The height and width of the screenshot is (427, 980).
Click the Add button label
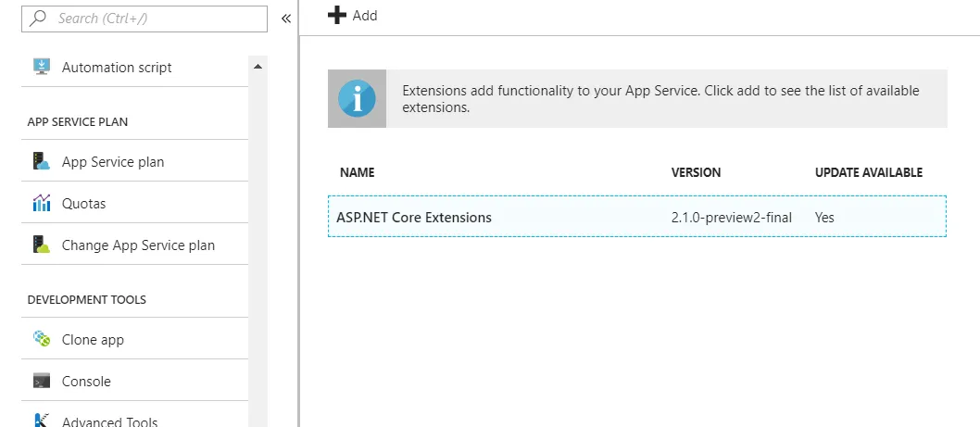[x=365, y=16]
